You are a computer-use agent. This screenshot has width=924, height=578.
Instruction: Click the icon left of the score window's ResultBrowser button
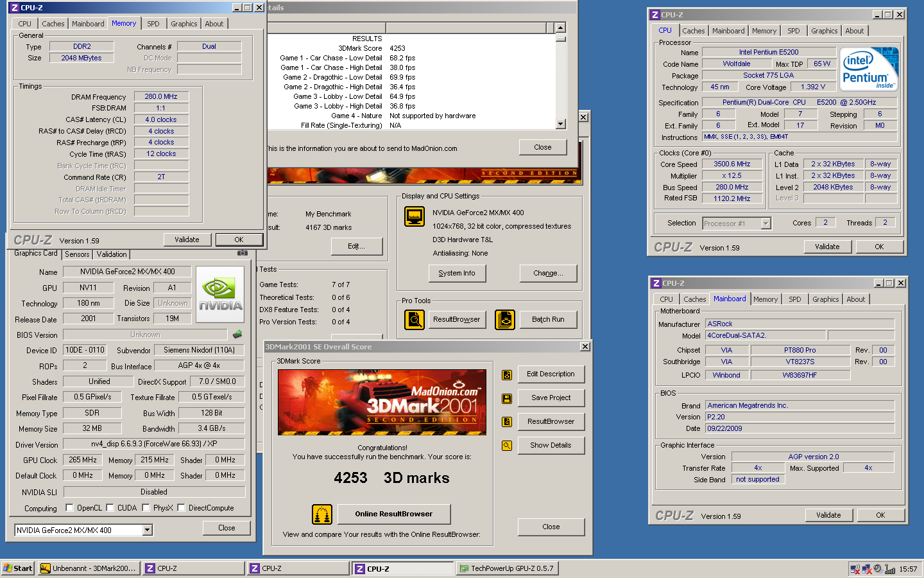click(507, 422)
